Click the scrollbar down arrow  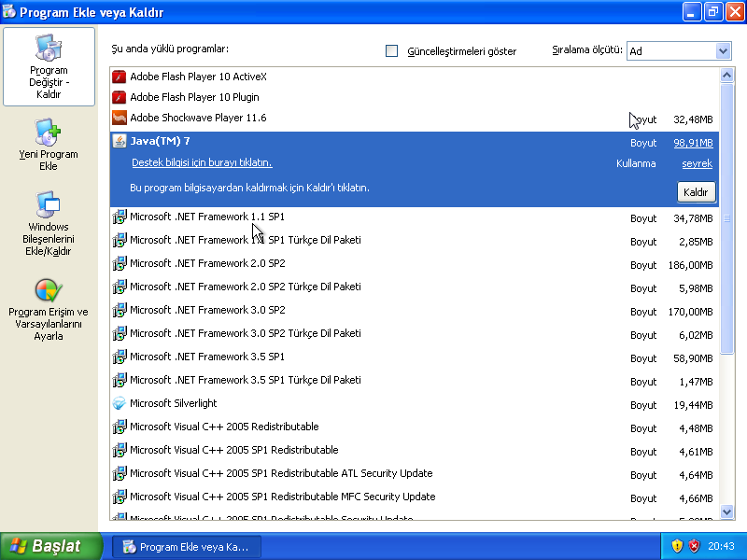pos(726,511)
